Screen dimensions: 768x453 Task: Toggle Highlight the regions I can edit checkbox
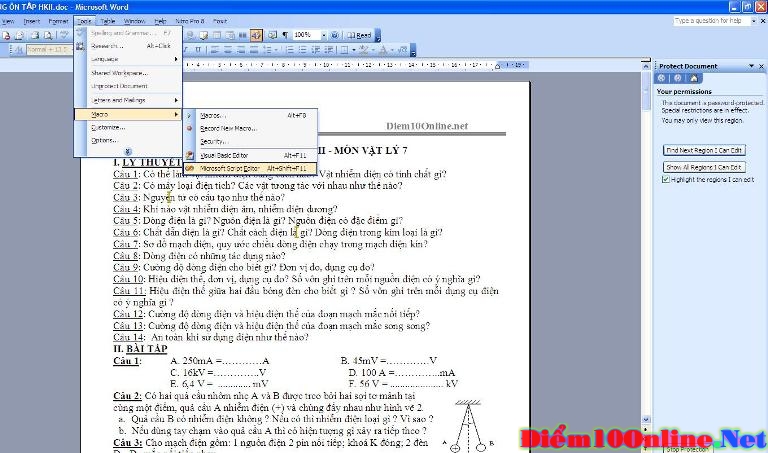click(665, 180)
